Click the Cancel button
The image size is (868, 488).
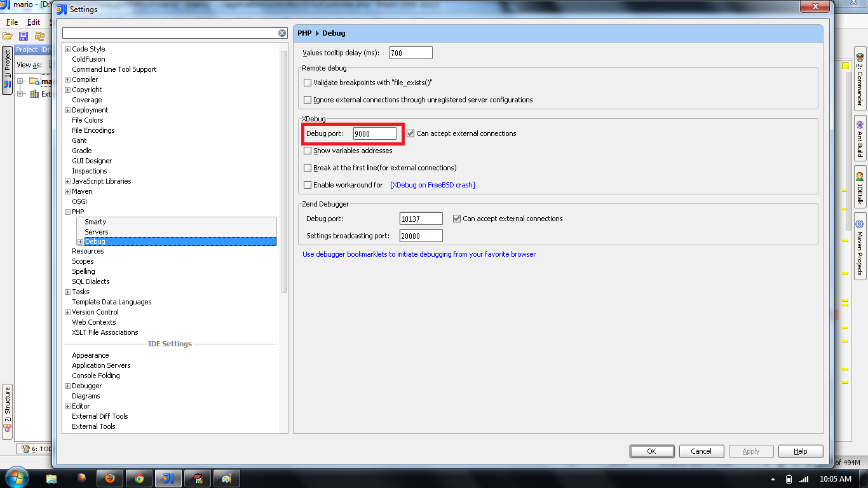tap(702, 451)
